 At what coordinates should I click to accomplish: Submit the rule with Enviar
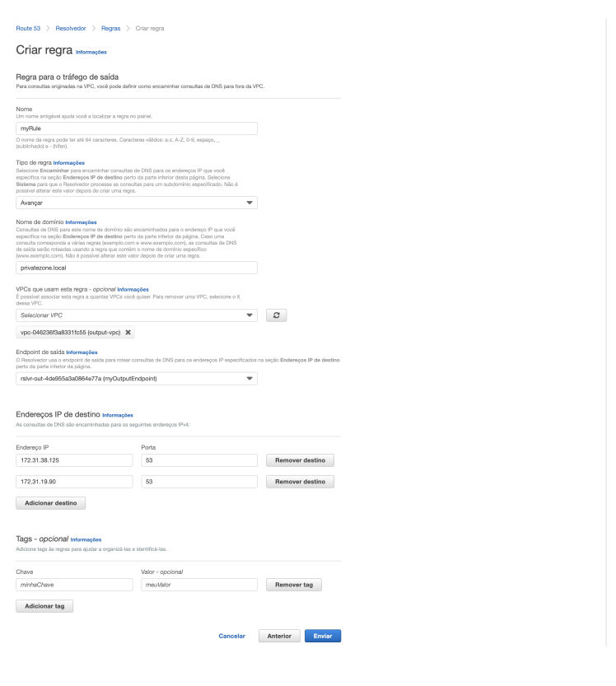coord(322,636)
